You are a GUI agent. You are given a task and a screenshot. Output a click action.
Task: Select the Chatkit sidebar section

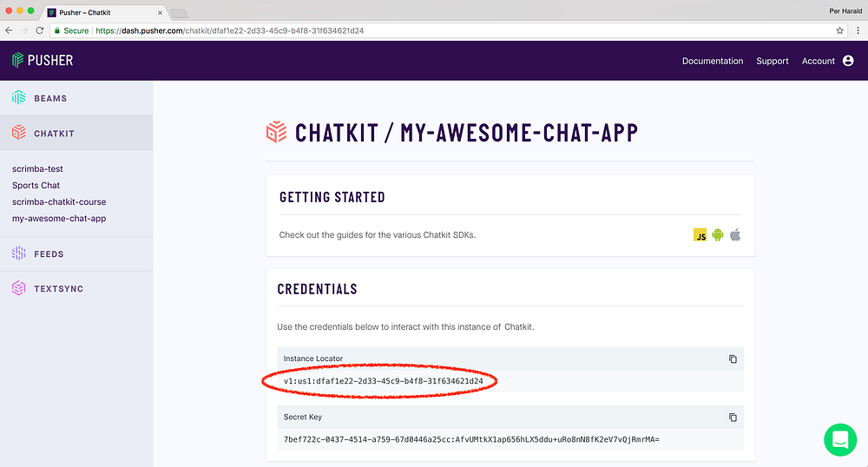[x=76, y=133]
